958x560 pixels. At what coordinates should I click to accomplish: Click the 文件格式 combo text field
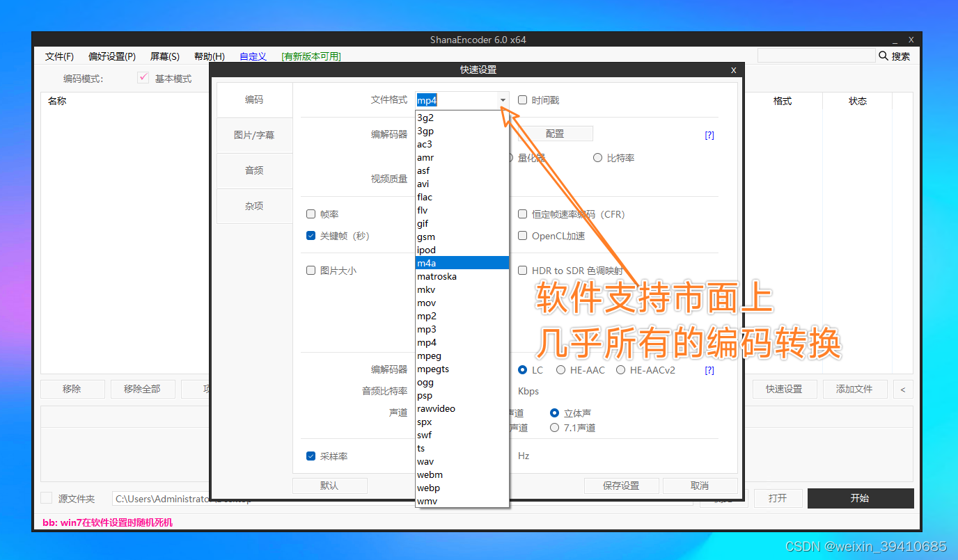click(457, 100)
